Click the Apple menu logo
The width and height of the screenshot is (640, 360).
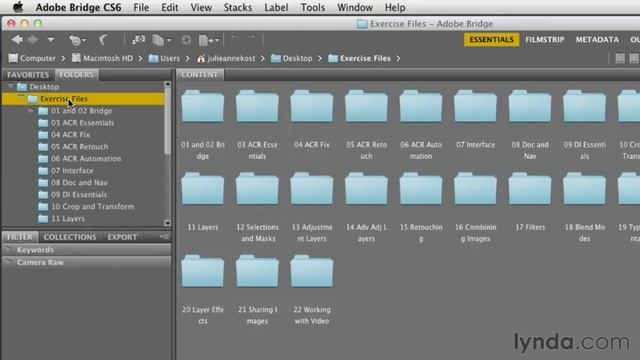18,7
